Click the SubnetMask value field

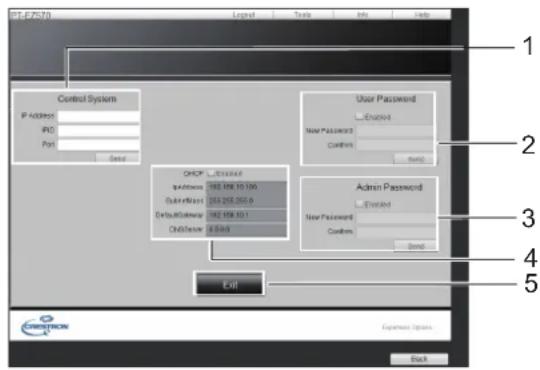click(246, 201)
